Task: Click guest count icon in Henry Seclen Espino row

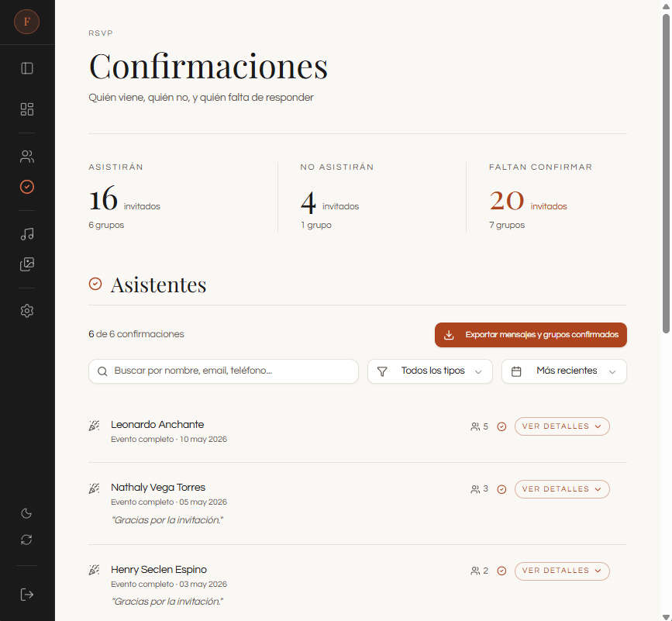Action: click(475, 571)
